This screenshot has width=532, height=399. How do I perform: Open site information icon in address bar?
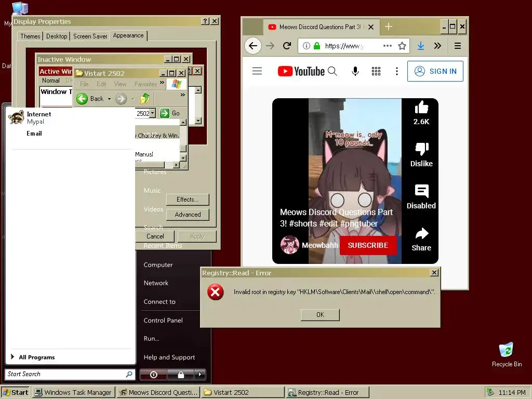[307, 46]
